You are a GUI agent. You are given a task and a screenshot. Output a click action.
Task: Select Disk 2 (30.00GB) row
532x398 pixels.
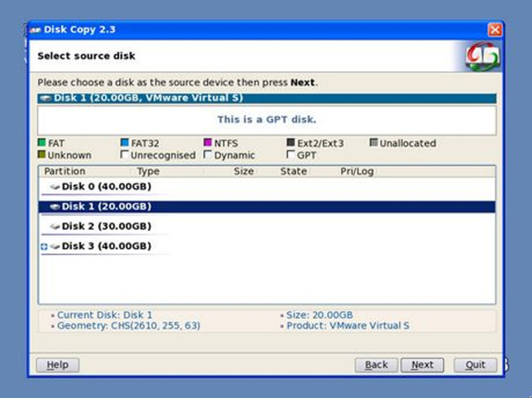pyautogui.click(x=267, y=226)
